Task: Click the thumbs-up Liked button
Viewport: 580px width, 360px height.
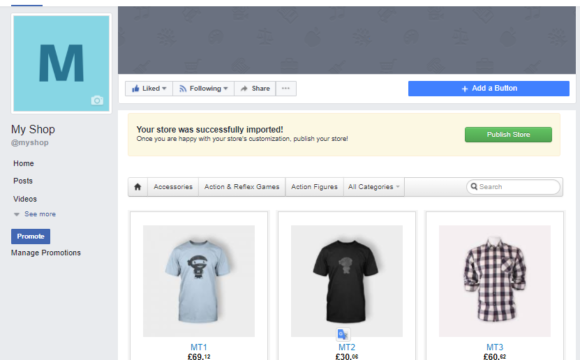Action: [x=149, y=88]
